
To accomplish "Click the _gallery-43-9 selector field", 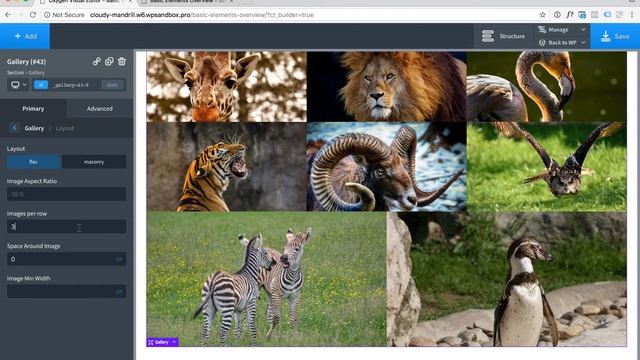I will click(x=71, y=85).
